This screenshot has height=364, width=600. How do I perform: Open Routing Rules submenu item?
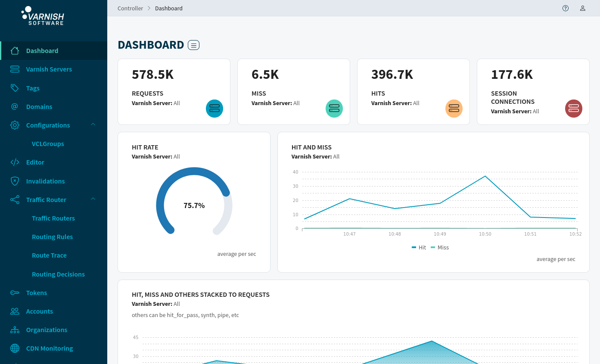click(x=52, y=237)
